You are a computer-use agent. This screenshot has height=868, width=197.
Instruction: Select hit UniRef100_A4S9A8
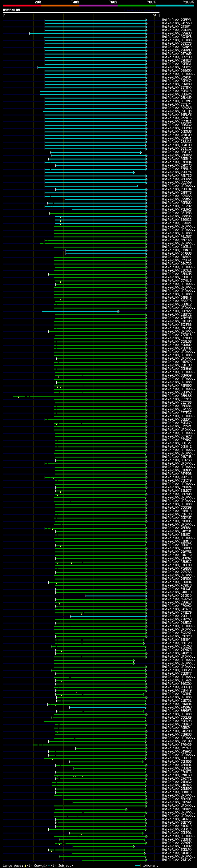pyautogui.click(x=177, y=707)
